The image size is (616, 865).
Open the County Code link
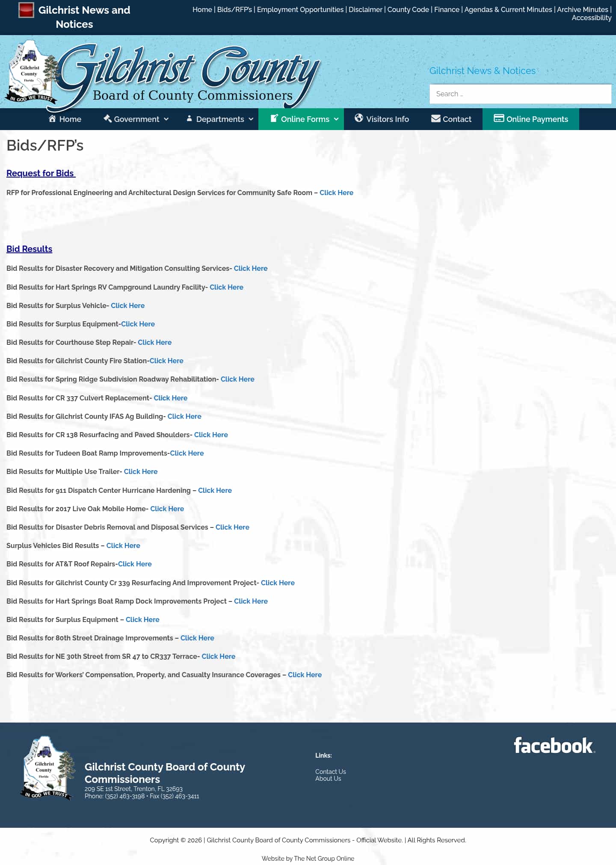[x=408, y=9]
